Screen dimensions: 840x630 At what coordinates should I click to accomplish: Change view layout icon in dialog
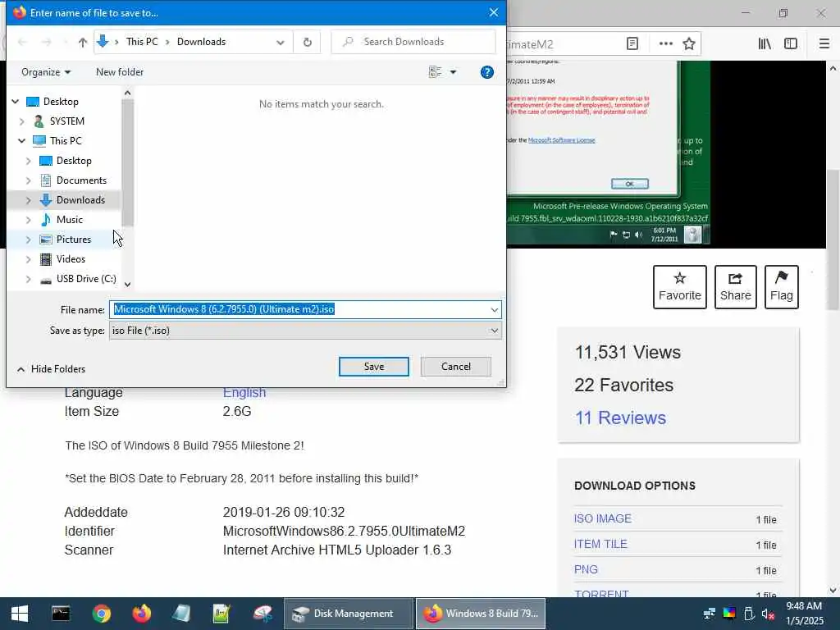[x=436, y=72]
